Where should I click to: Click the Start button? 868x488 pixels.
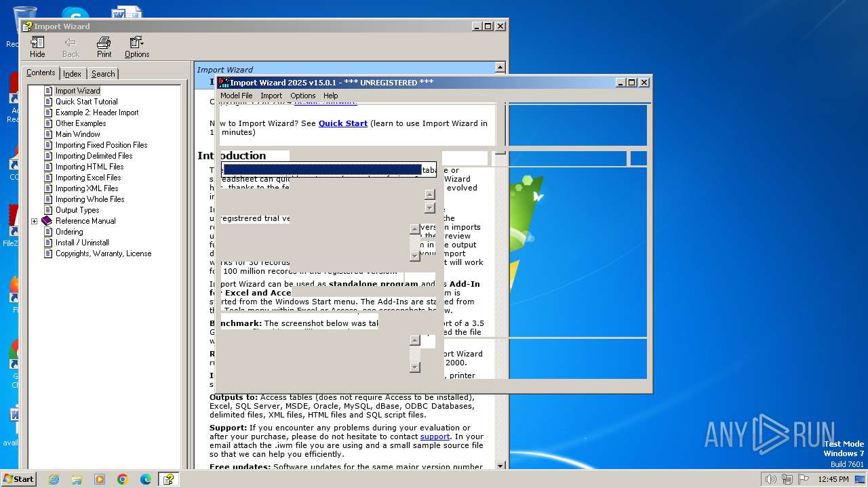18,479
